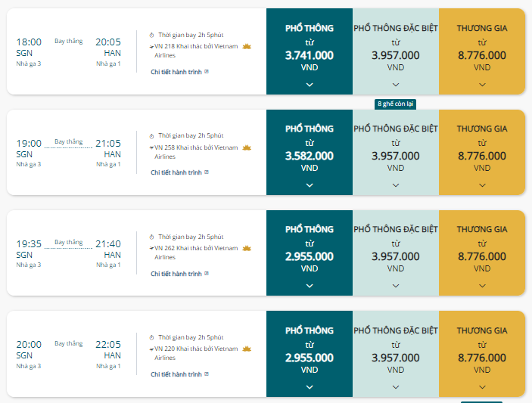Open Chi tiết hành trình for 20:00 flight
Viewport: 532px width, 403px height.
click(176, 374)
